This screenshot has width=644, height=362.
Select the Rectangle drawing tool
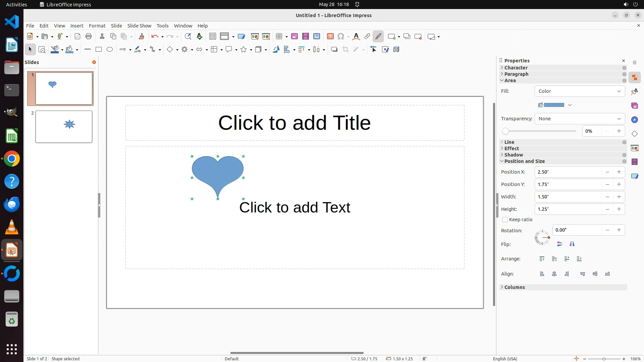pyautogui.click(x=98, y=50)
